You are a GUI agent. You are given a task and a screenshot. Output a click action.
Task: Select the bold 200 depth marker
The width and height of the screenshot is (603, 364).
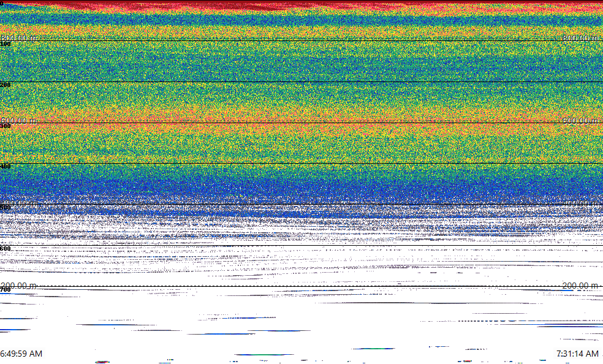point(6,85)
